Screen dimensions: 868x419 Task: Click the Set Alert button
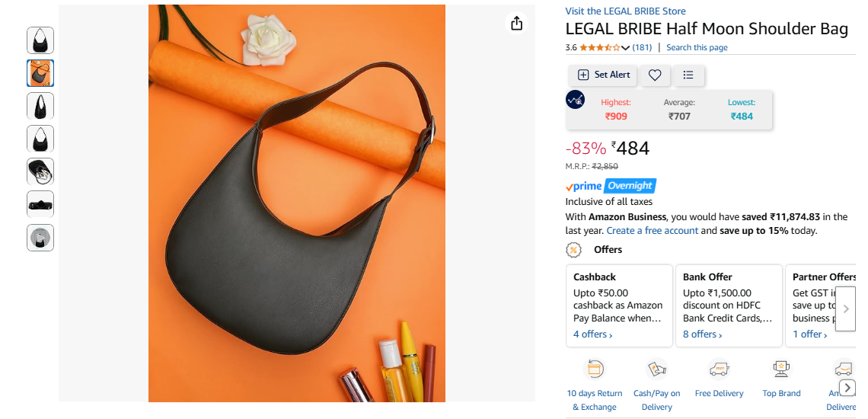pyautogui.click(x=603, y=75)
